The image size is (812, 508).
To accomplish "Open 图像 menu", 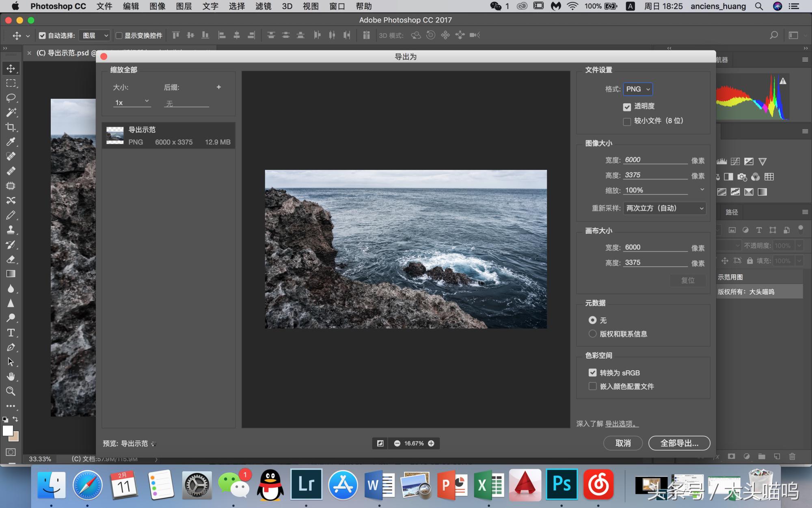I will pyautogui.click(x=157, y=6).
